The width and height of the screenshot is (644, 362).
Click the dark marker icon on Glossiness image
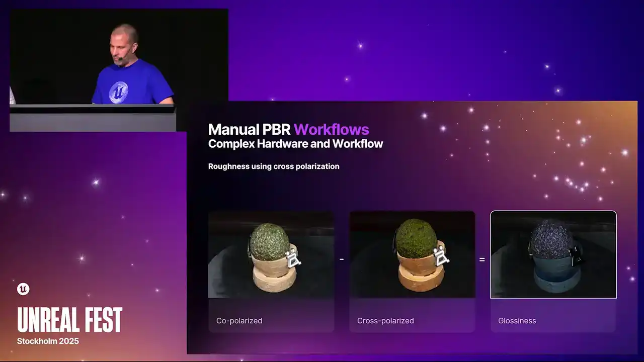[576, 256]
